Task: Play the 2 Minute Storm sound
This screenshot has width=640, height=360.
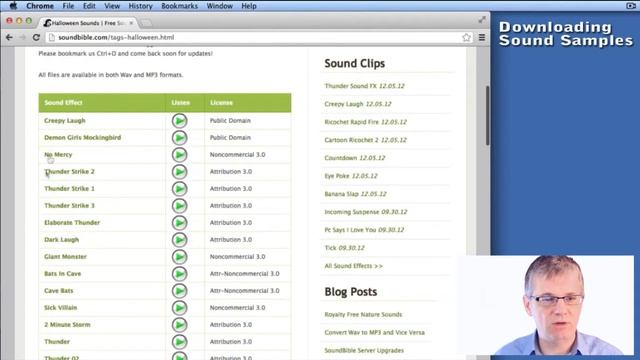Action: 179,325
